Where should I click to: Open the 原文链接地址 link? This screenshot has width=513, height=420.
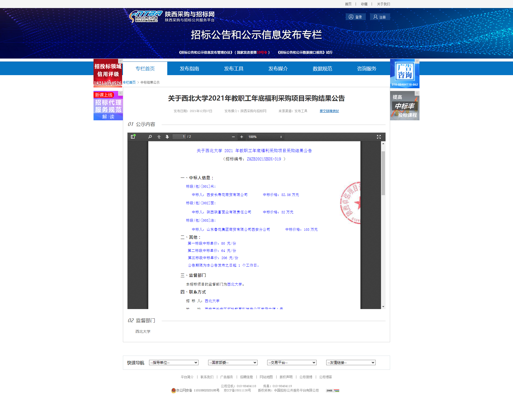[329, 111]
